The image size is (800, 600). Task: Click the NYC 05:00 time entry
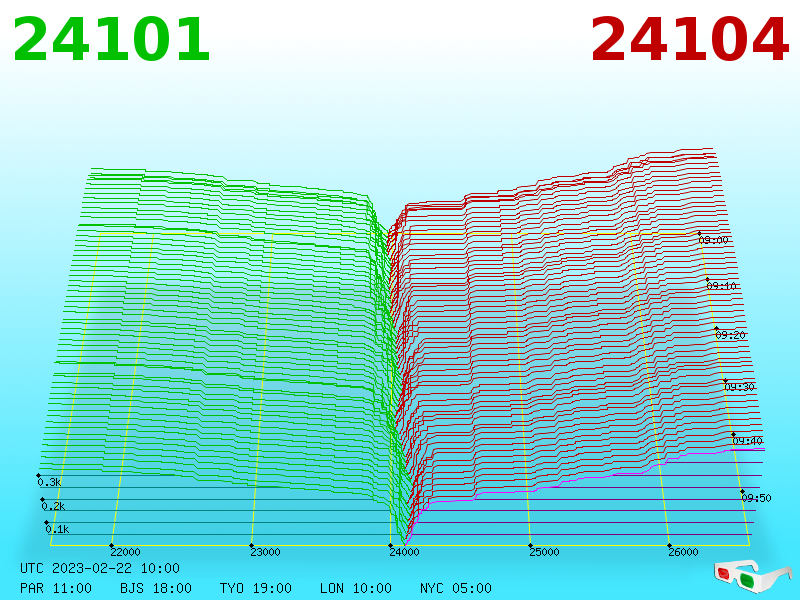[x=456, y=588]
